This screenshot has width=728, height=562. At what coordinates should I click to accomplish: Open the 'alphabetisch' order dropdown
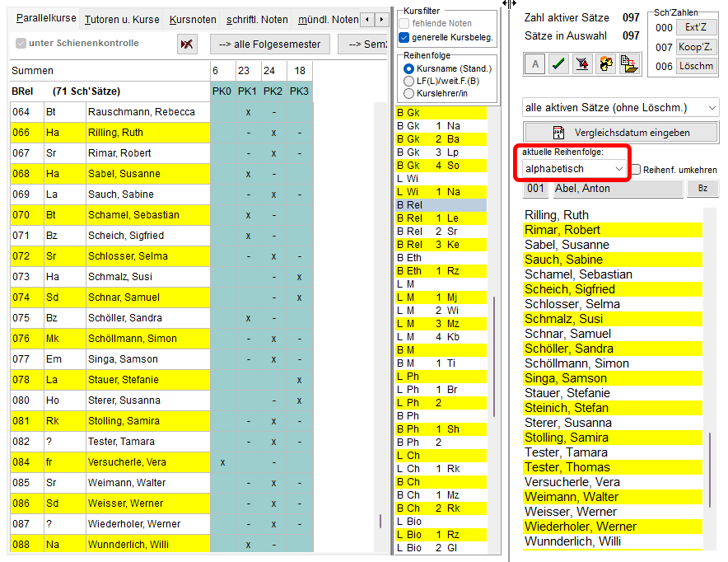pyautogui.click(x=574, y=168)
